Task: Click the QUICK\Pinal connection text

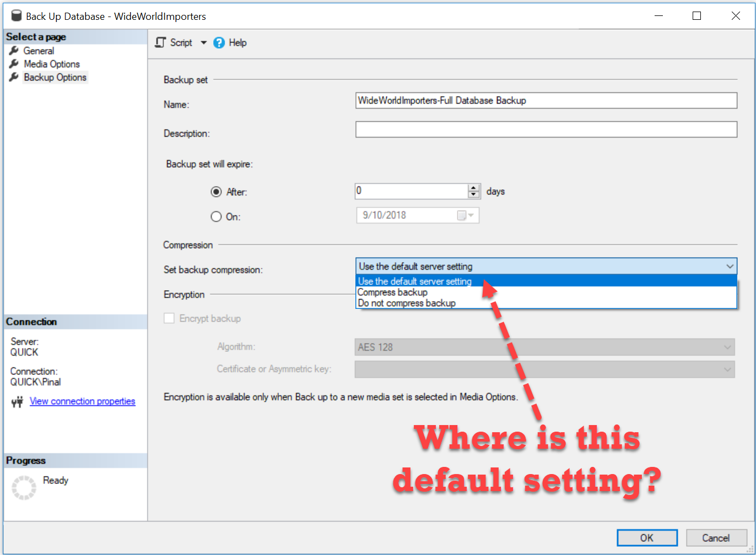Action: (35, 382)
